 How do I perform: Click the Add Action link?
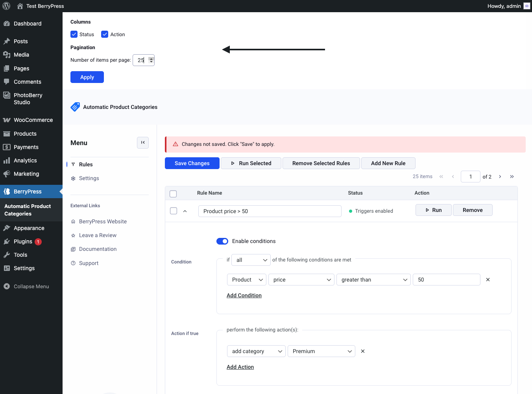click(x=240, y=367)
